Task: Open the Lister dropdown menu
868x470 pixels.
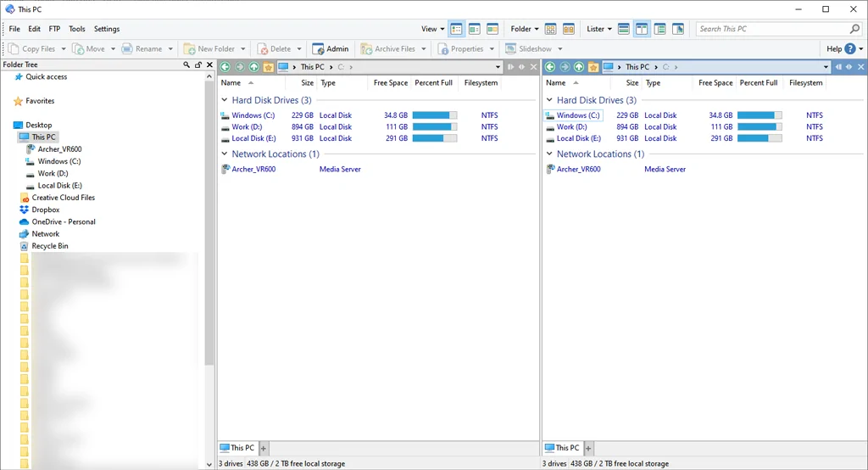Action: click(598, 29)
